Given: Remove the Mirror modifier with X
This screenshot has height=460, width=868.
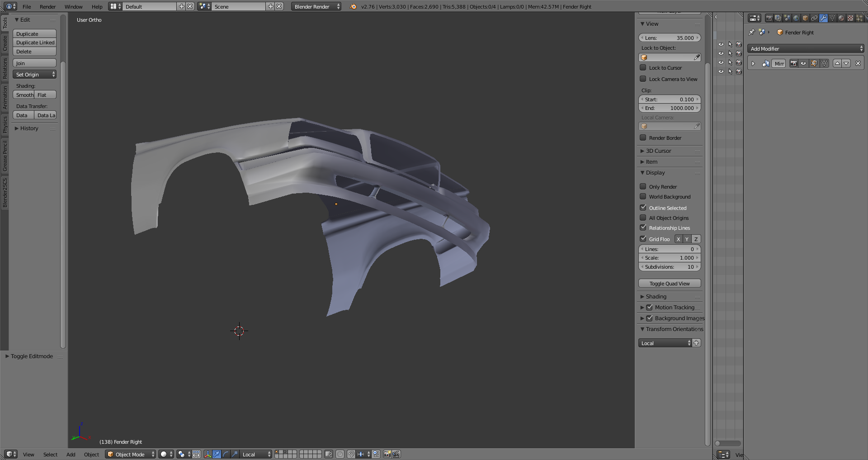Looking at the screenshot, I should tap(858, 63).
